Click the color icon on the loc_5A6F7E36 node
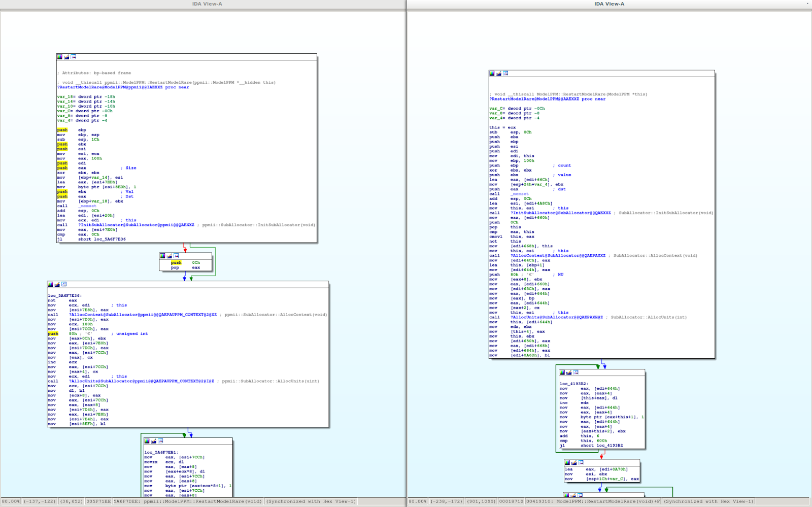The image size is (812, 507). (x=51, y=284)
